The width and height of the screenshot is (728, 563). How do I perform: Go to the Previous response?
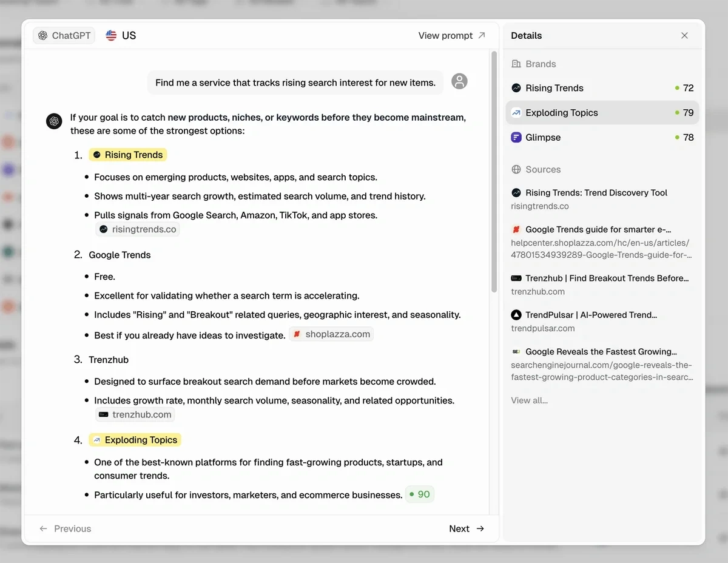point(65,528)
